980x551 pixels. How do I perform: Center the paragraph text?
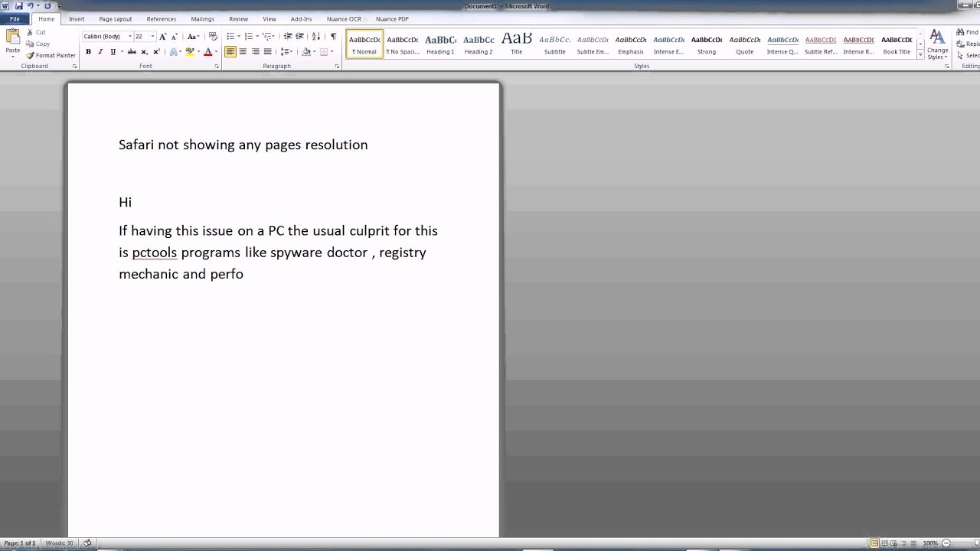243,52
